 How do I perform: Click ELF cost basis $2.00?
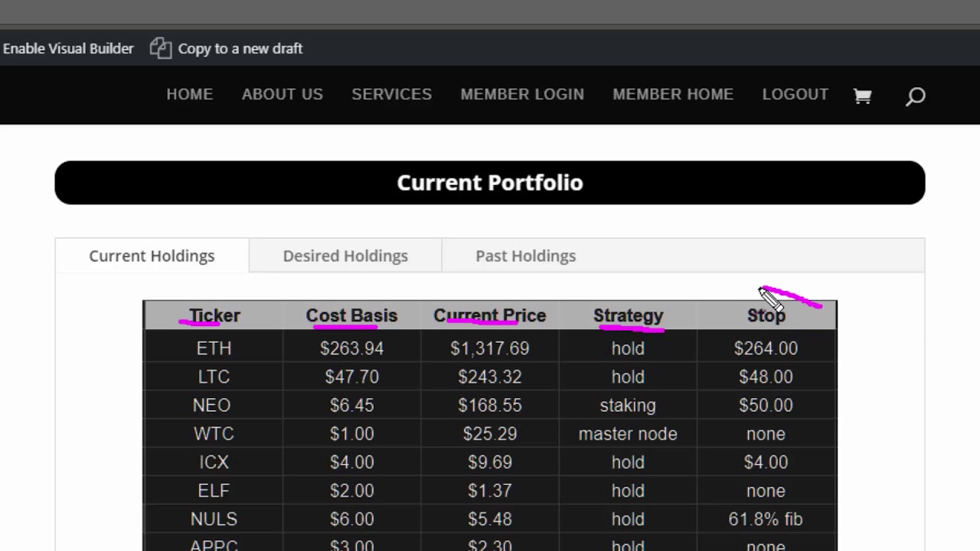(351, 490)
